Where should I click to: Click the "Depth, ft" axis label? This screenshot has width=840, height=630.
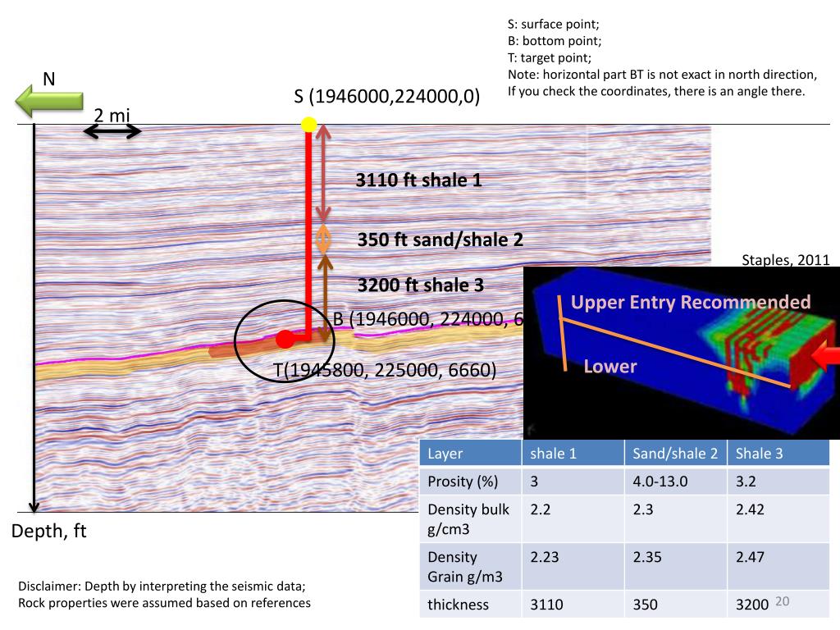[48, 531]
